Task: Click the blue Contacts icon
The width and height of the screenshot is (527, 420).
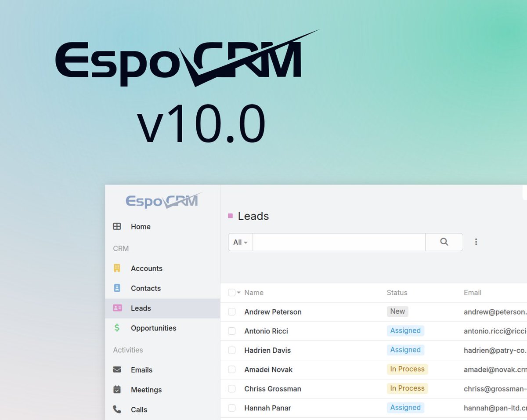Action: pos(117,288)
